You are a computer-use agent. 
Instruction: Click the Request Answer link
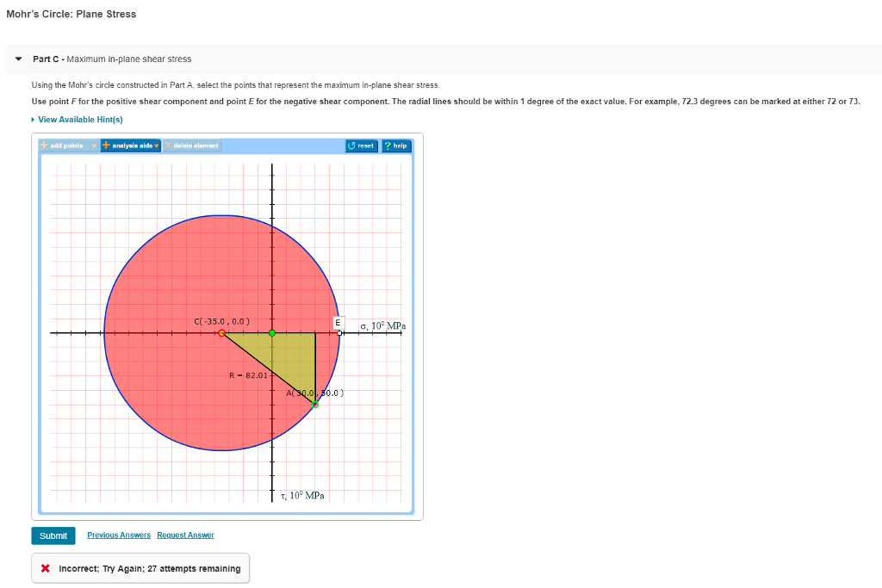(x=185, y=535)
